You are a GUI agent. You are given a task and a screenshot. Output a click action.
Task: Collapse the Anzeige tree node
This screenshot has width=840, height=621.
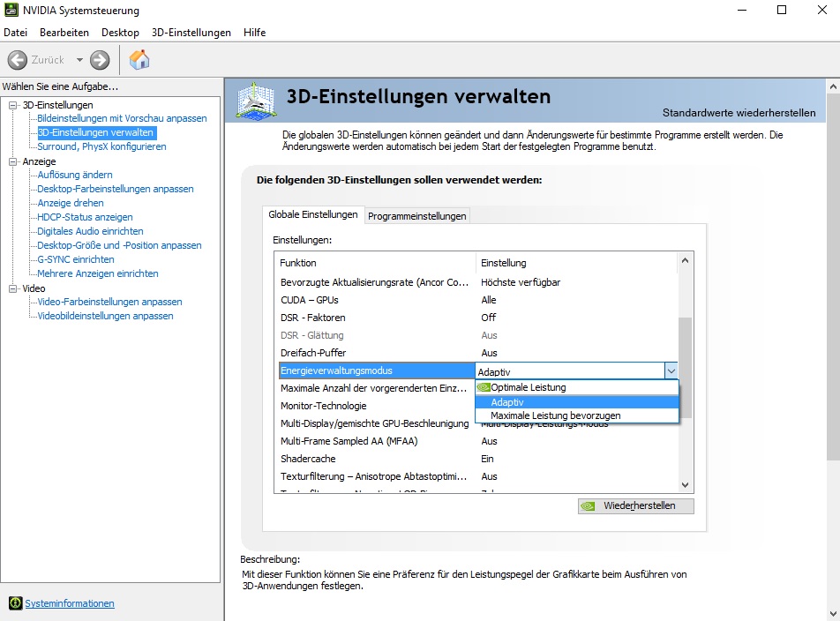pos(13,161)
